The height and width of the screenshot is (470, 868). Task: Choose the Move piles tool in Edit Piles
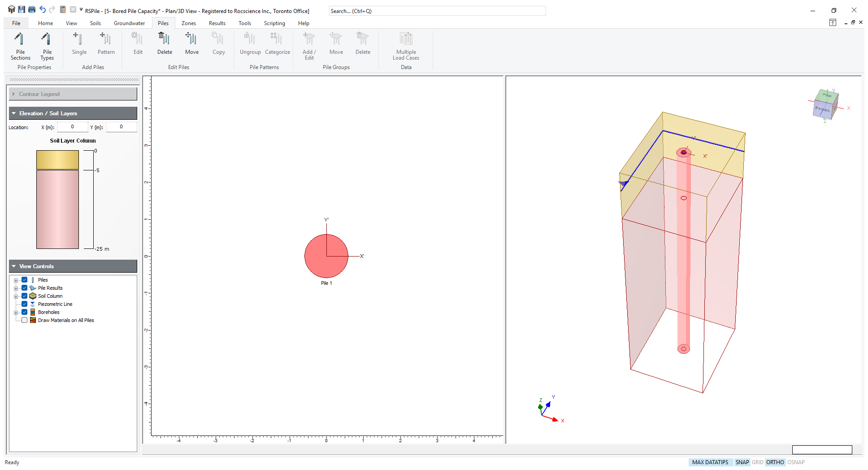[x=191, y=44]
